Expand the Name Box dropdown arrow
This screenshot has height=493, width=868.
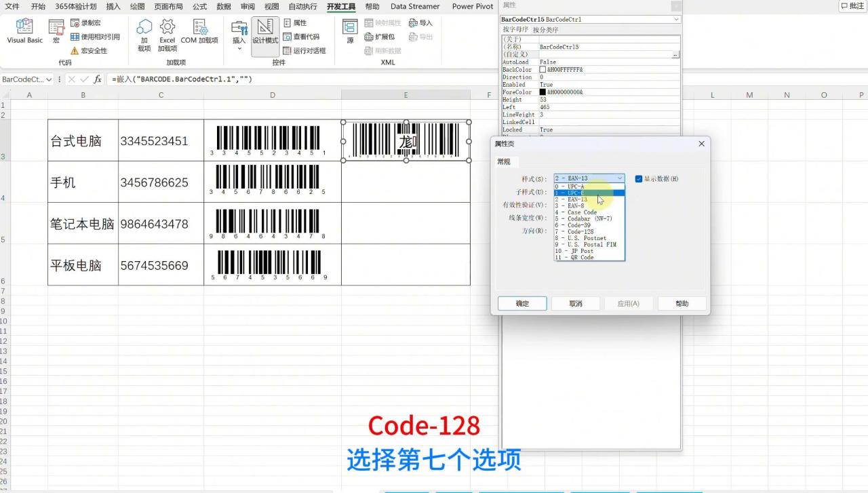(x=49, y=79)
